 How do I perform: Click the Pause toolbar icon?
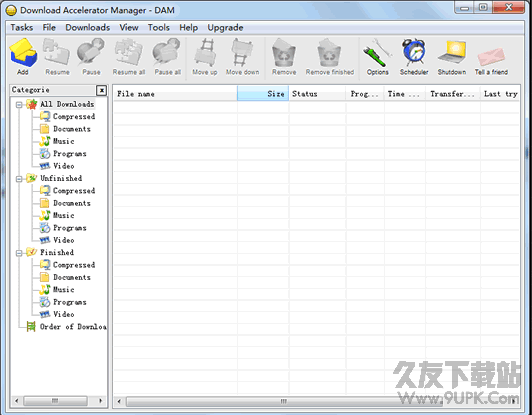pos(91,56)
